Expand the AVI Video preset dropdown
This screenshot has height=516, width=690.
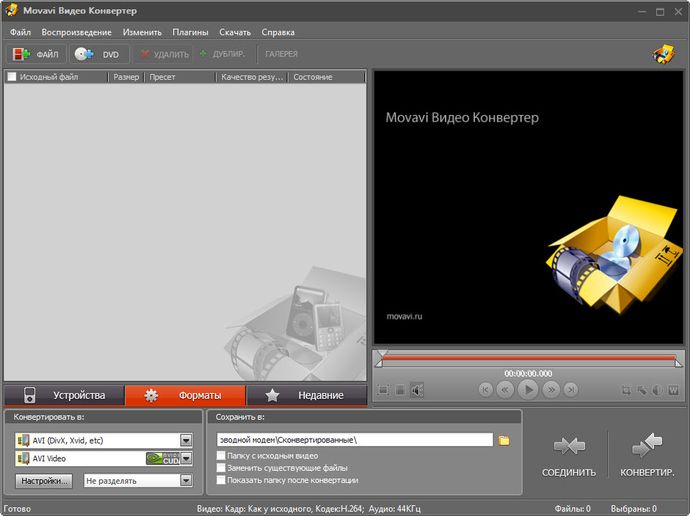click(x=187, y=458)
